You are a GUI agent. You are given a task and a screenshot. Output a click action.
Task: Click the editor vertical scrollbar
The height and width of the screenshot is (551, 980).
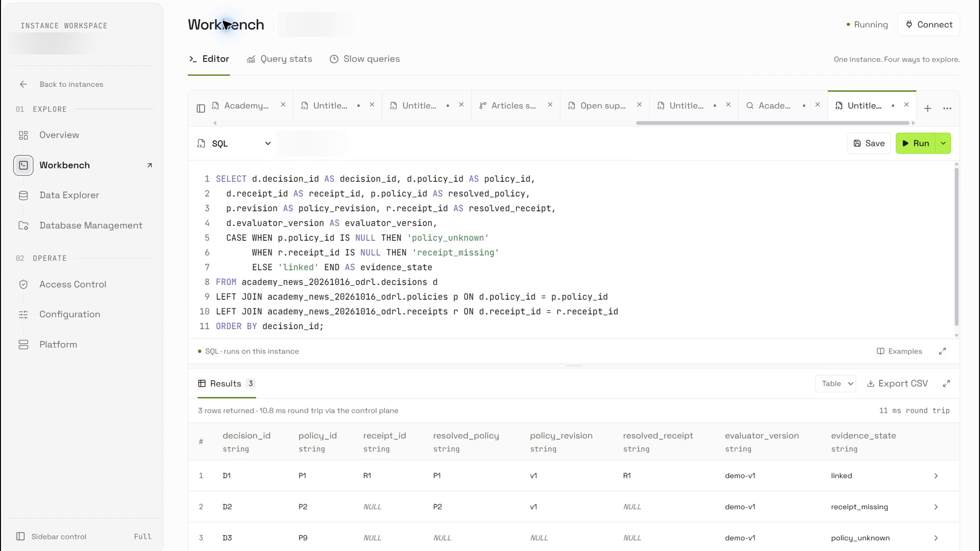(x=956, y=246)
